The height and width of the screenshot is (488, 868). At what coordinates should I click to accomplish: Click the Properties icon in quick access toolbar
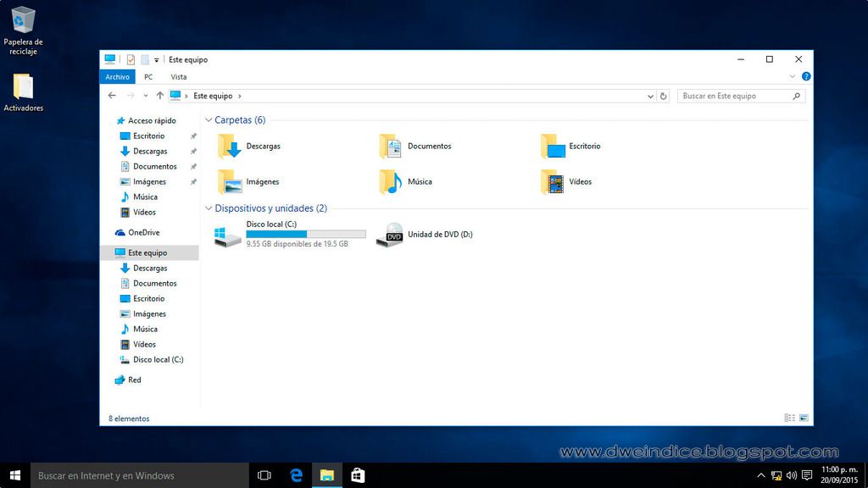[x=131, y=60]
